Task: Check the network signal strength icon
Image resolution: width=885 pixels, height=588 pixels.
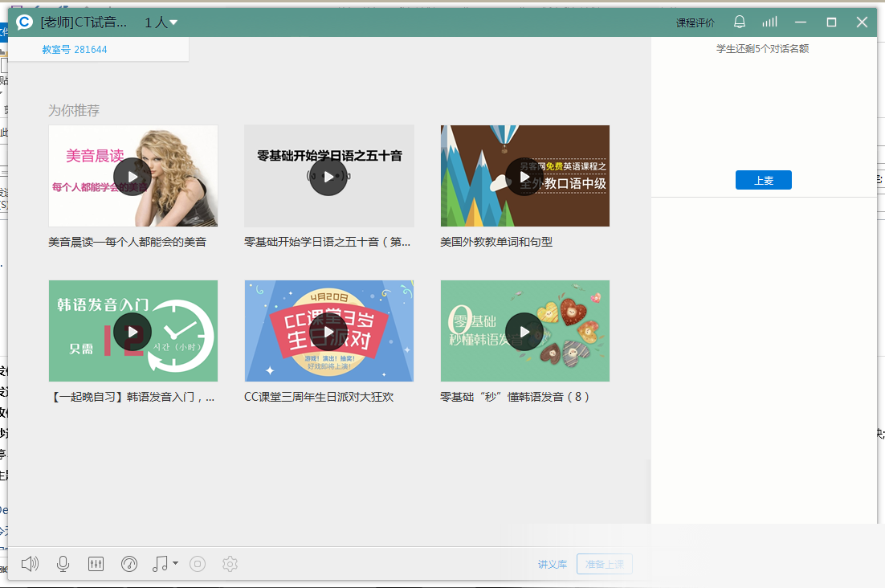Action: coord(770,22)
